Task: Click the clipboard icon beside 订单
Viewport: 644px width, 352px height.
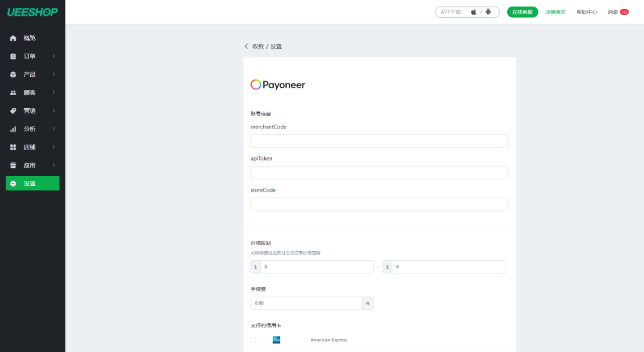Action: 13,56
